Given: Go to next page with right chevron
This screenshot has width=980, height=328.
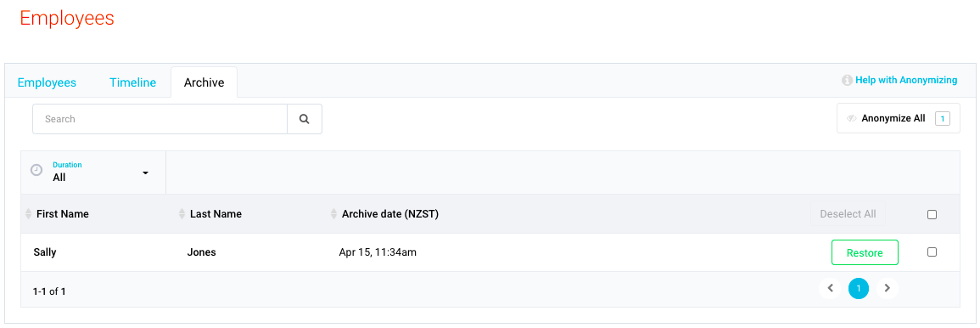Looking at the screenshot, I should point(887,289).
